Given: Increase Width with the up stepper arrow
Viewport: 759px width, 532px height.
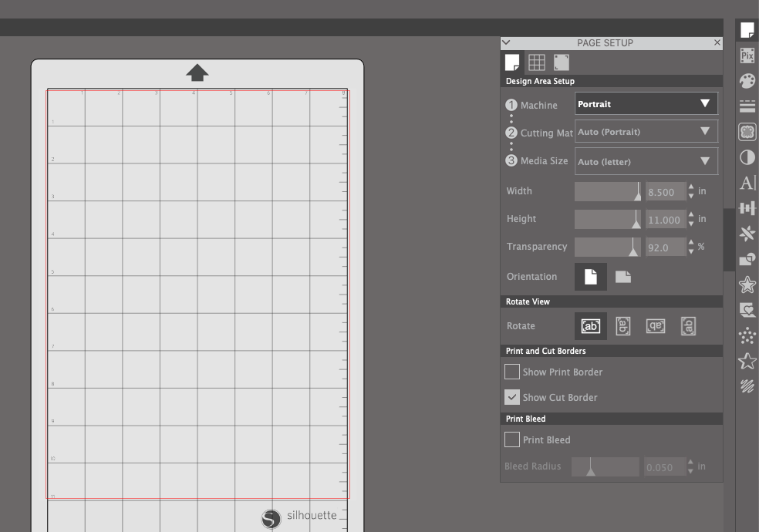Looking at the screenshot, I should (x=691, y=187).
